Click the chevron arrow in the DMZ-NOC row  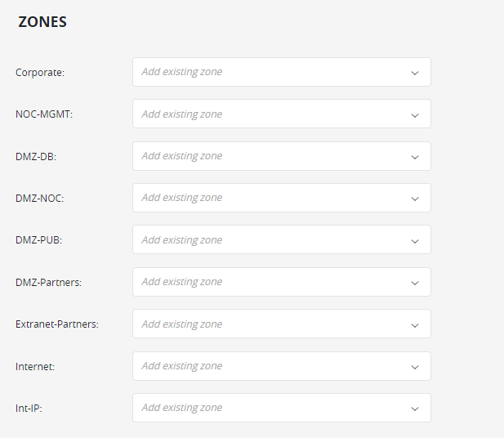tap(414, 199)
